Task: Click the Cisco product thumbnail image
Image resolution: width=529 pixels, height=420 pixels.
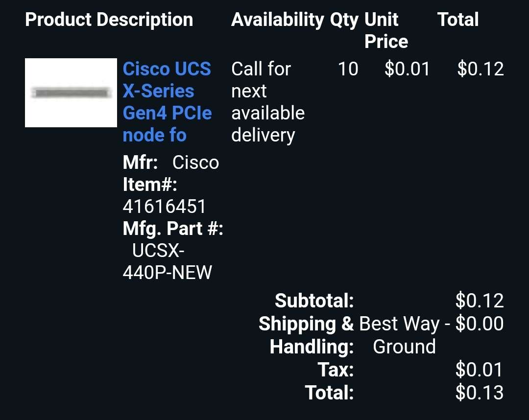Action: (71, 93)
